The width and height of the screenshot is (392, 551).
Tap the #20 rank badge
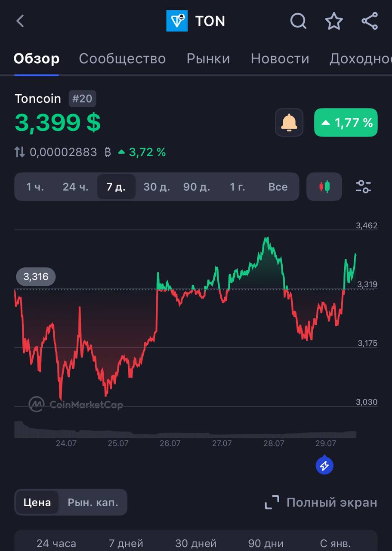82,99
